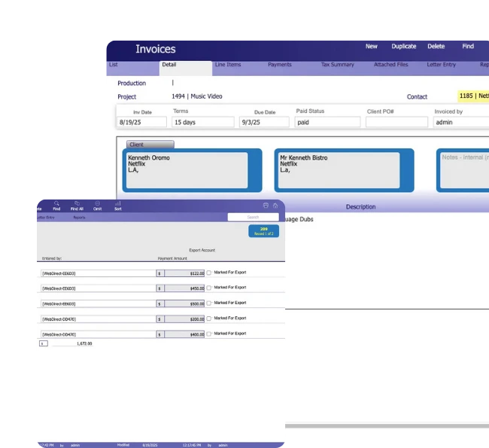Click the yellow Contact field 1185

point(473,96)
